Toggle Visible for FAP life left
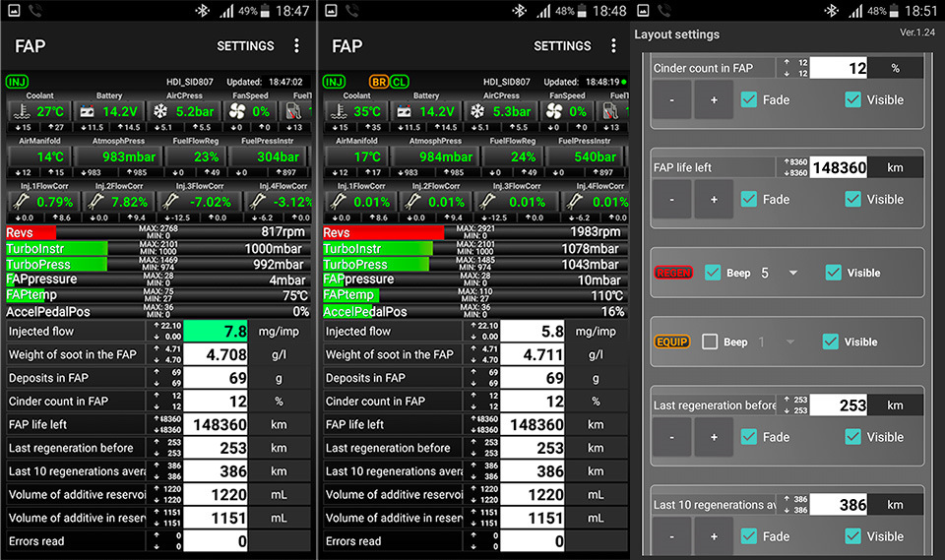This screenshot has width=945, height=560. (853, 199)
